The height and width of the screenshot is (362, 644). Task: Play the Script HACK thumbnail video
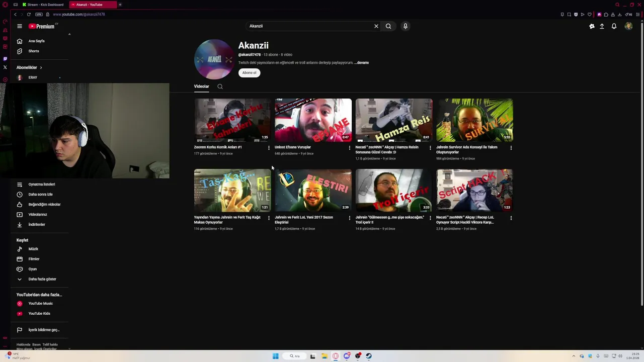click(474, 190)
